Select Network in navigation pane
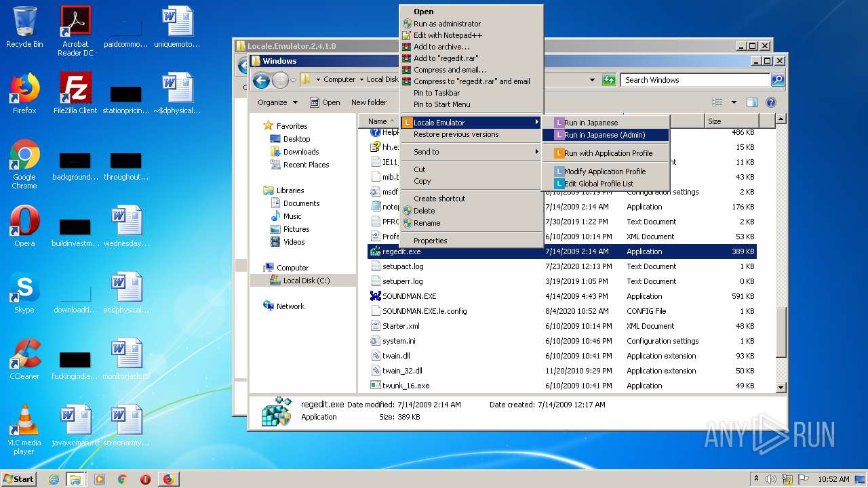This screenshot has height=488, width=868. [290, 306]
